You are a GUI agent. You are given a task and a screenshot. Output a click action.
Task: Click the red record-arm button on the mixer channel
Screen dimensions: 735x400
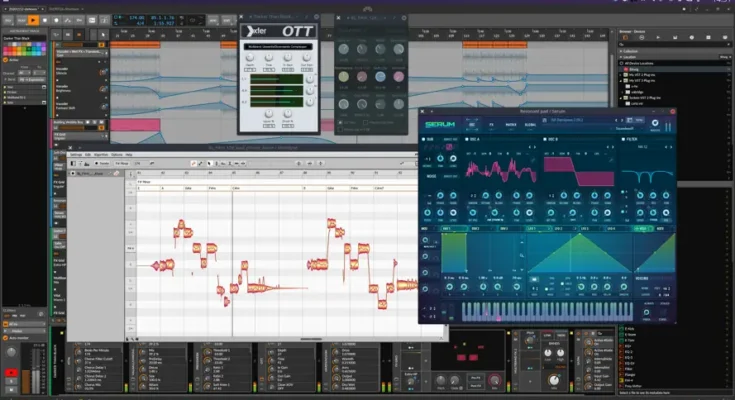11,371
